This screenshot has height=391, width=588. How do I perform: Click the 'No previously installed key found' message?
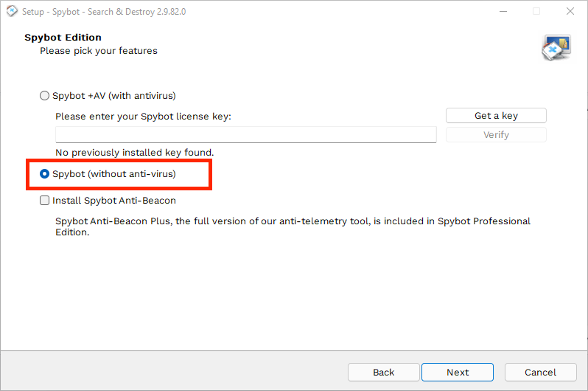134,153
